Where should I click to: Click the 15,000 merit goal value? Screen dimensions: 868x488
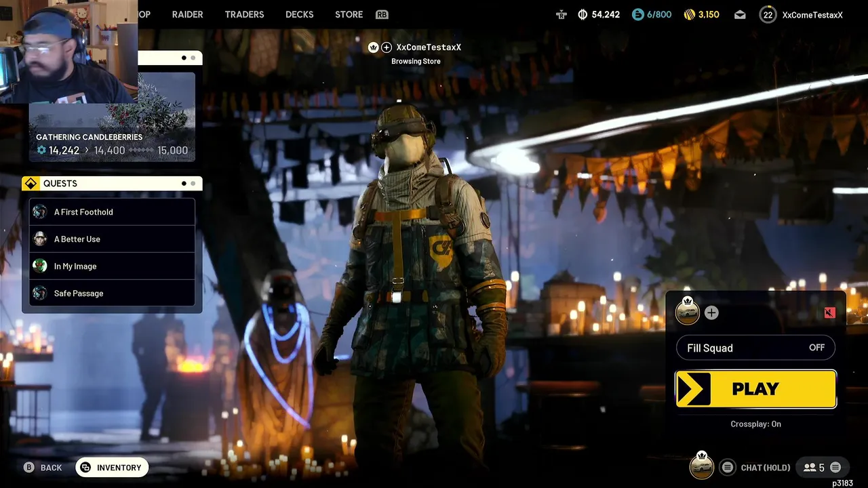coord(172,150)
